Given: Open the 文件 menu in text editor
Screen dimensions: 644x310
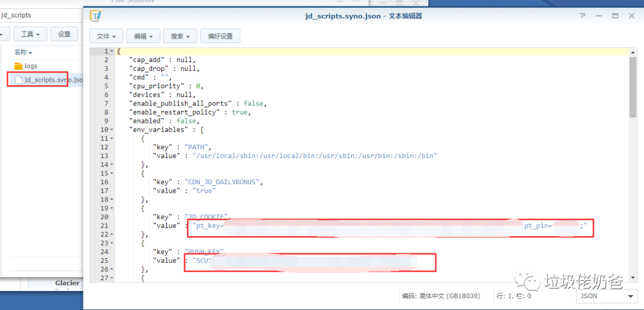Looking at the screenshot, I should (x=106, y=36).
